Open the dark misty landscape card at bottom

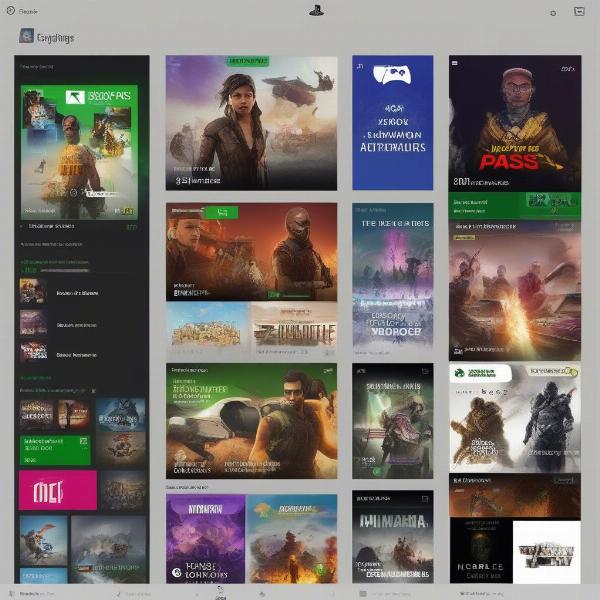click(393, 536)
